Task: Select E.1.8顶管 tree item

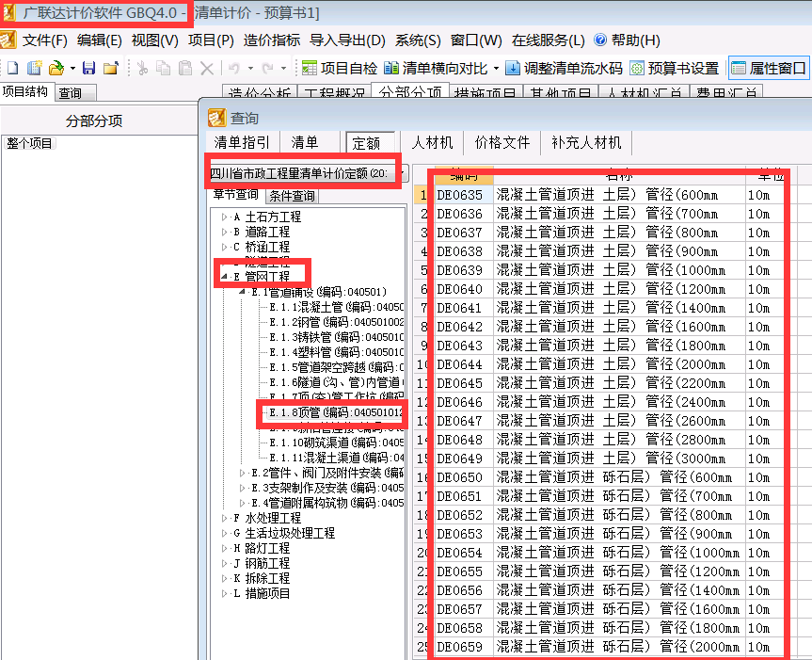Action: tap(336, 413)
